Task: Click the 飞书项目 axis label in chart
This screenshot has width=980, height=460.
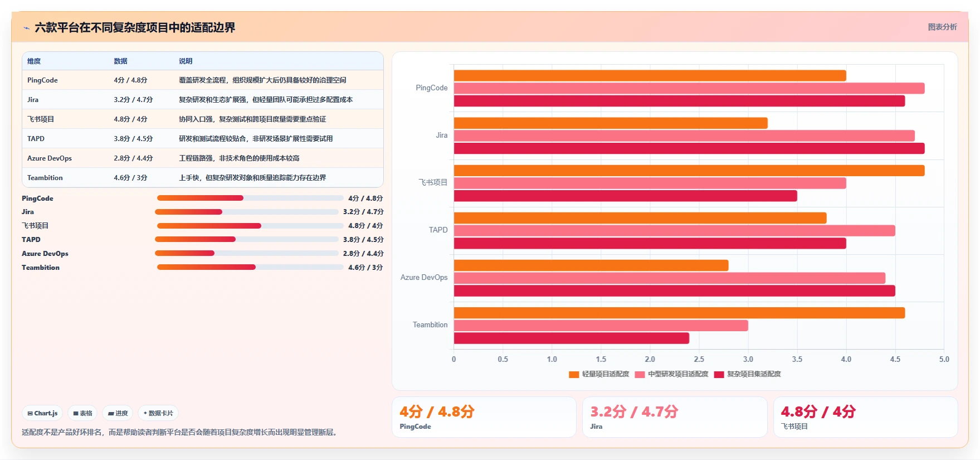Action: [433, 182]
